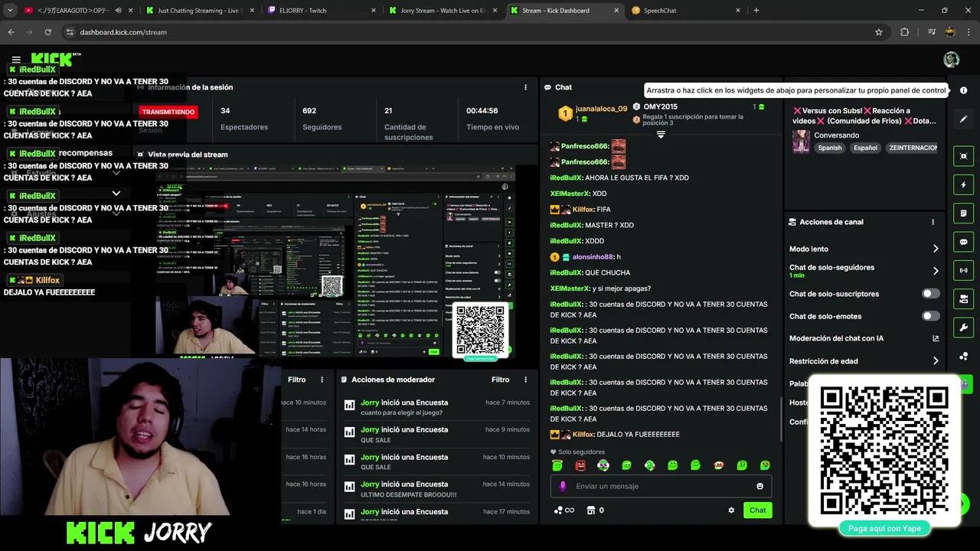980x551 pixels.
Task: Insert the halo angel green emote
Action: (557, 465)
